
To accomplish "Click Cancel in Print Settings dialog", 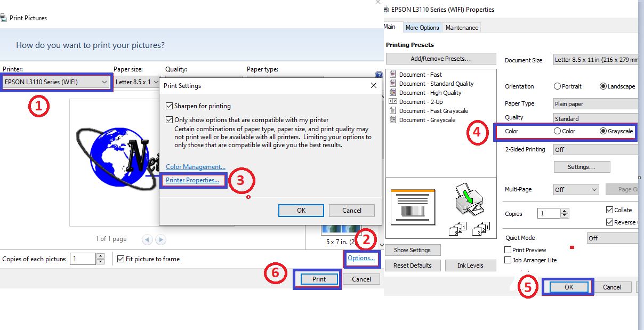I will coord(352,211).
